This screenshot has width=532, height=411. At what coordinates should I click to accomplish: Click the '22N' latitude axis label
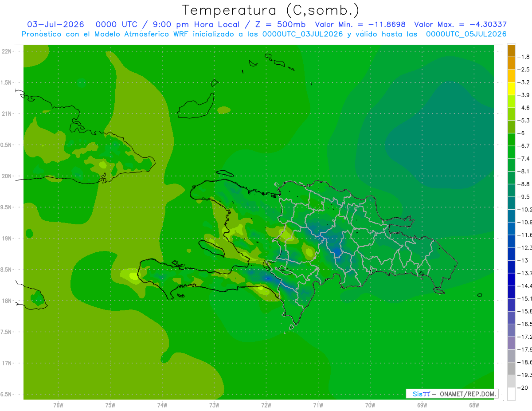tap(7, 51)
